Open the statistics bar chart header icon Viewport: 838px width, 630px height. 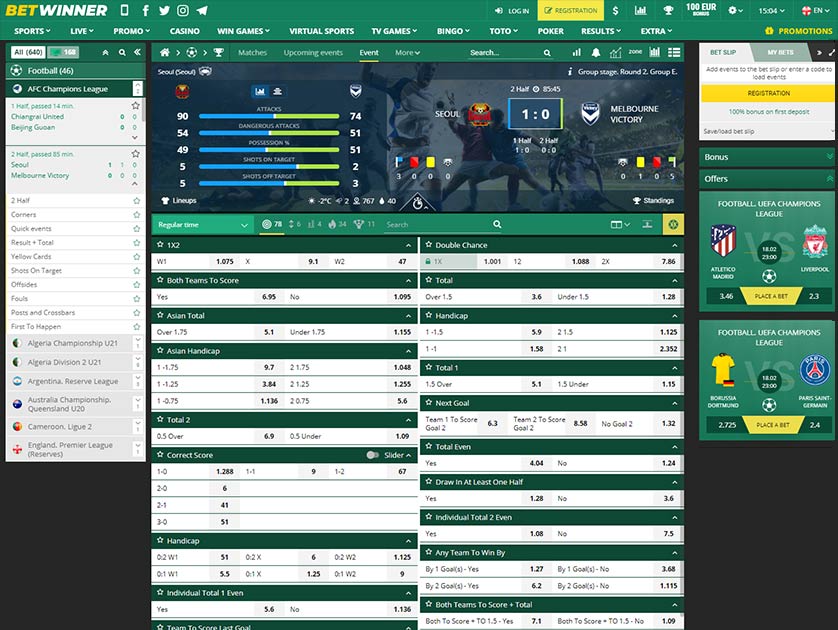click(640, 10)
